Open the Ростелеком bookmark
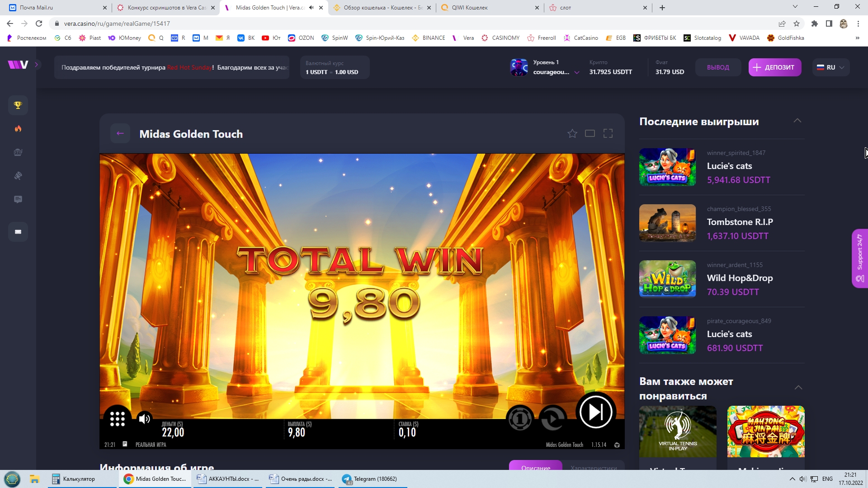Image resolution: width=868 pixels, height=488 pixels. coord(27,38)
